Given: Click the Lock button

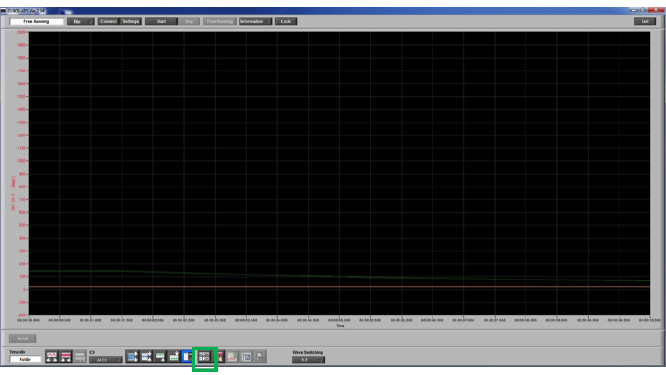Looking at the screenshot, I should click(x=286, y=21).
